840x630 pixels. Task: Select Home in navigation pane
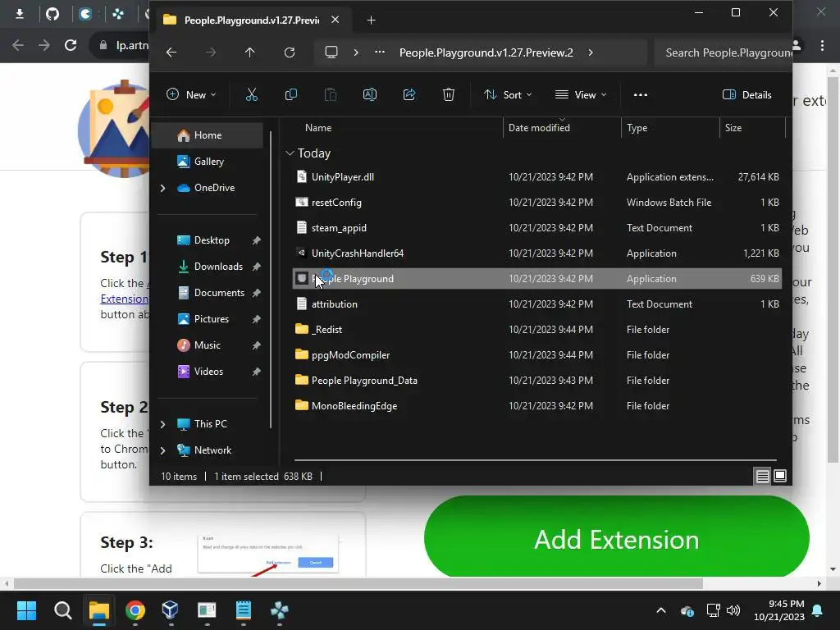point(208,135)
